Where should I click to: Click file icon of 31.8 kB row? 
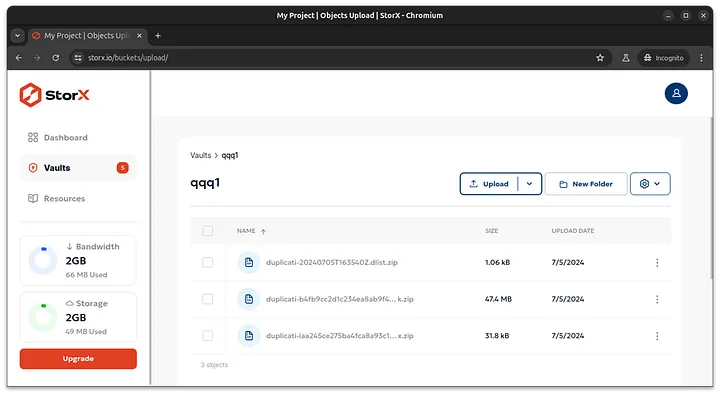click(x=249, y=336)
